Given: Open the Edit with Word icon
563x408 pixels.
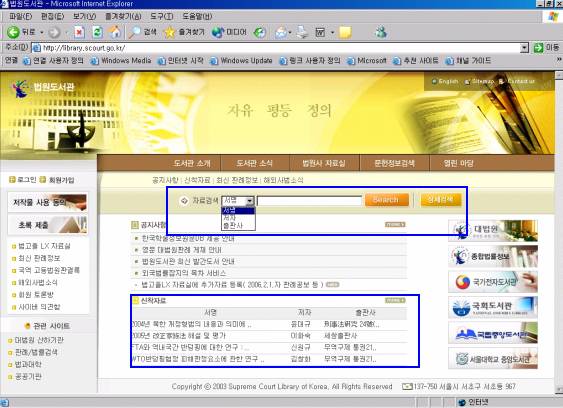Looking at the screenshot, I should (x=320, y=33).
